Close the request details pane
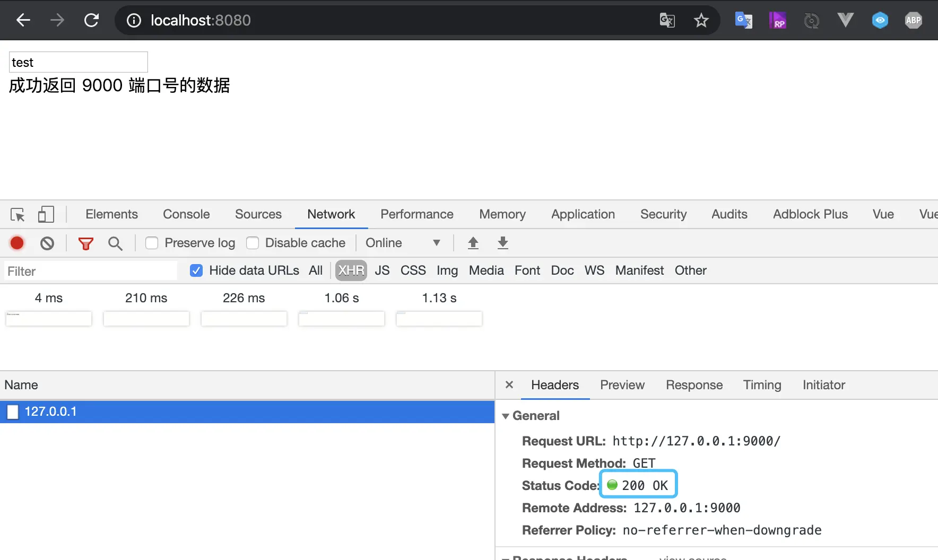938x560 pixels. tap(509, 384)
